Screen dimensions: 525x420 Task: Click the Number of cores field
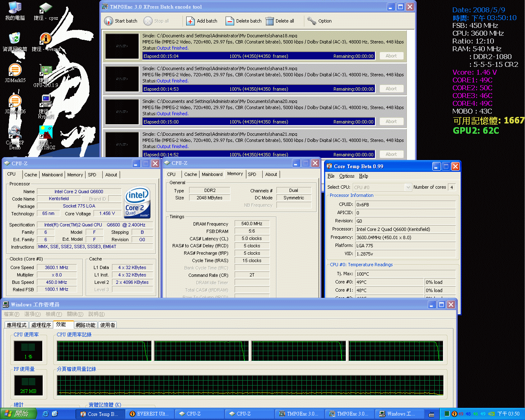452,187
